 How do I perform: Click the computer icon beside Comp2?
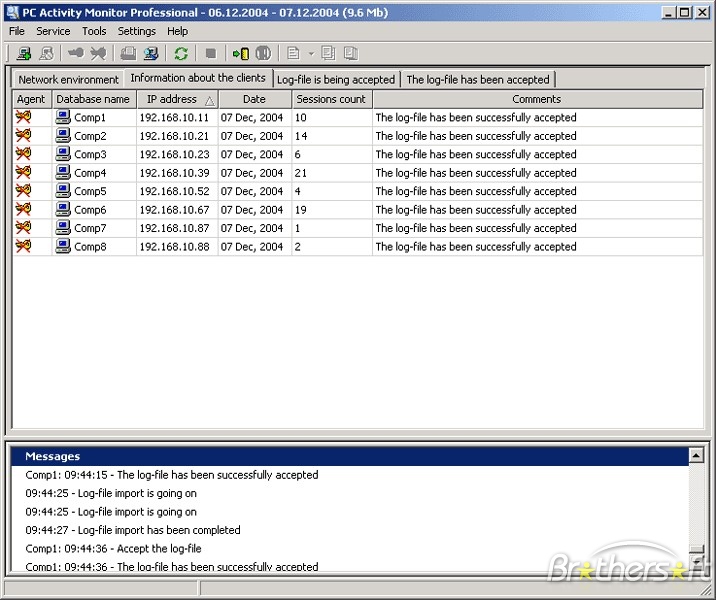[63, 135]
